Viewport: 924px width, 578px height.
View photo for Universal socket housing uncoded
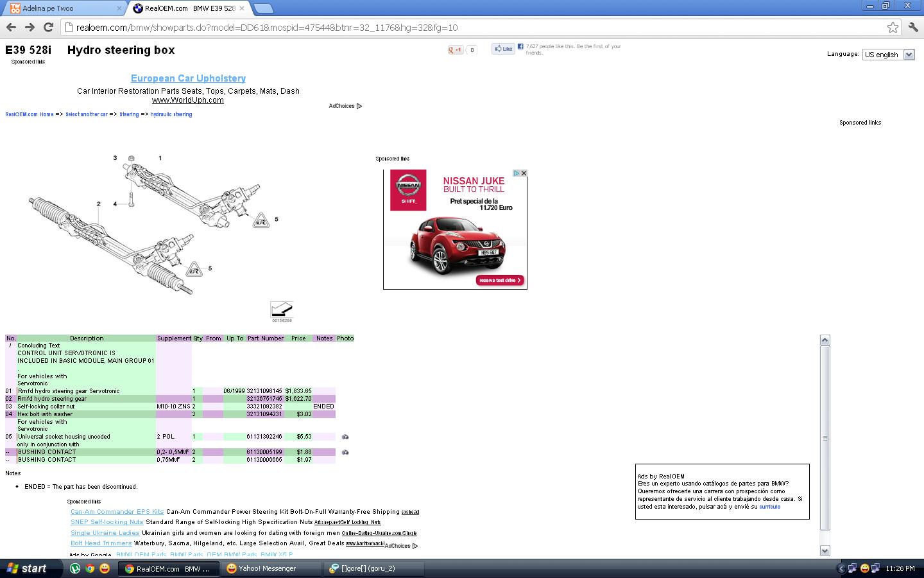click(345, 437)
